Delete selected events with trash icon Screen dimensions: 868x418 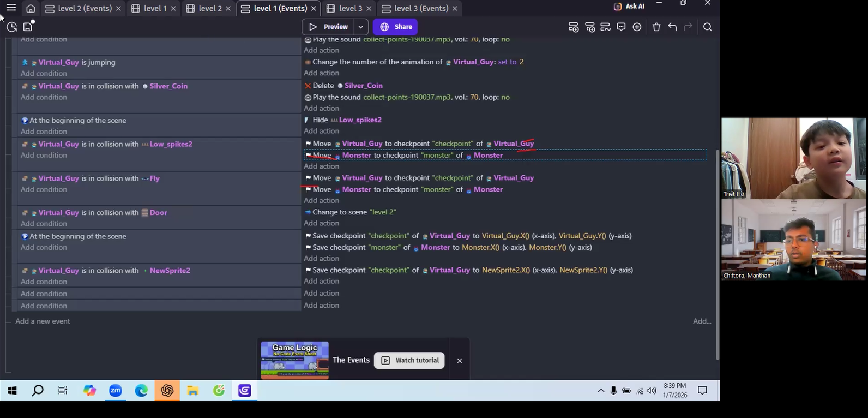point(656,27)
